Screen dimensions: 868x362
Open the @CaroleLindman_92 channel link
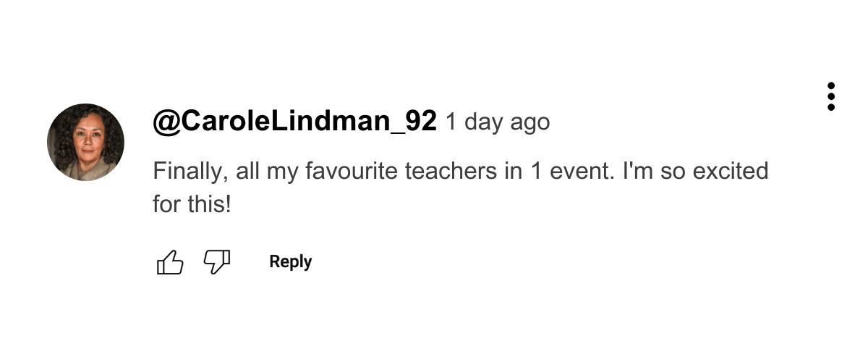[x=295, y=122]
